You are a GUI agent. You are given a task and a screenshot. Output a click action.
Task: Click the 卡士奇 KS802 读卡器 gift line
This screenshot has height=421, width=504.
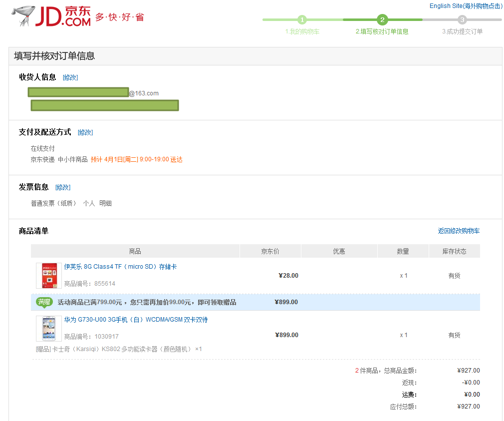point(119,349)
